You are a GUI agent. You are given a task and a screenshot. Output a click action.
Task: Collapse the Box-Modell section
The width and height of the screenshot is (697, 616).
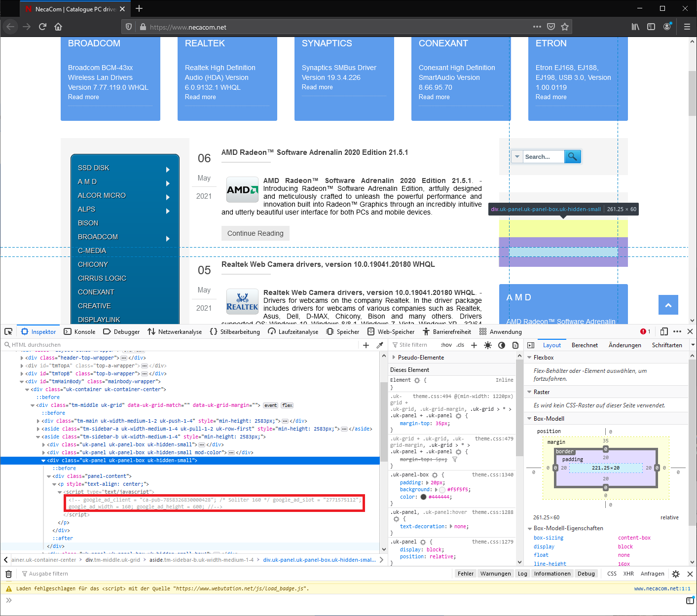coord(529,418)
